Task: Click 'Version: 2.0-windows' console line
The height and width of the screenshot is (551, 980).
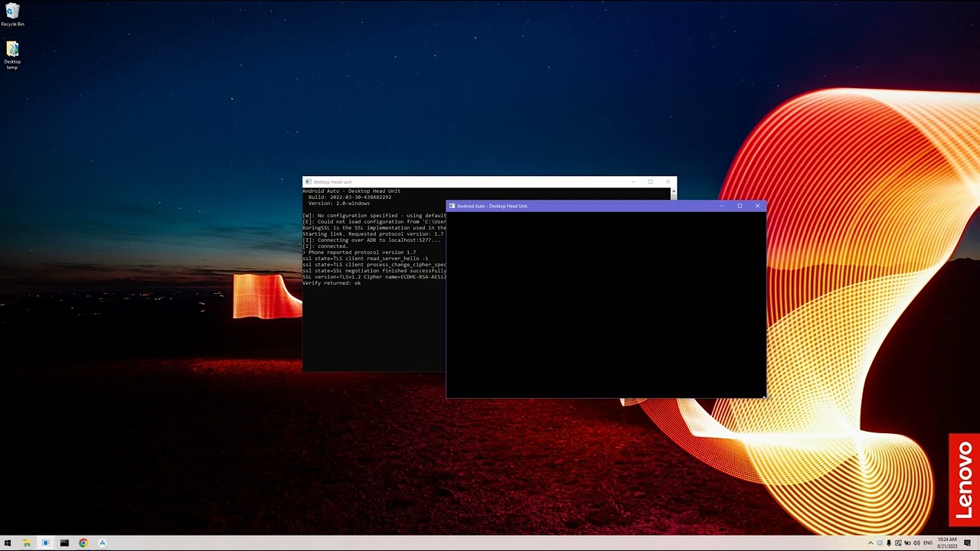Action: coord(339,204)
